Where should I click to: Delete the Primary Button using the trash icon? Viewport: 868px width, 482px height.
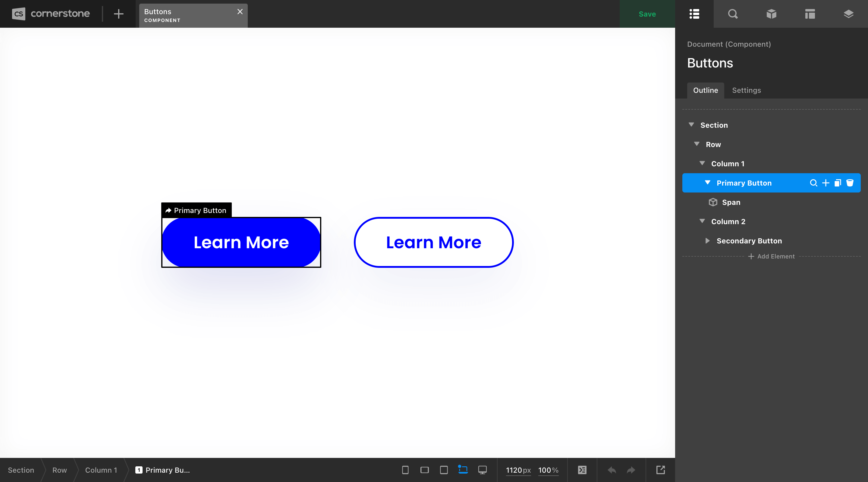click(851, 183)
